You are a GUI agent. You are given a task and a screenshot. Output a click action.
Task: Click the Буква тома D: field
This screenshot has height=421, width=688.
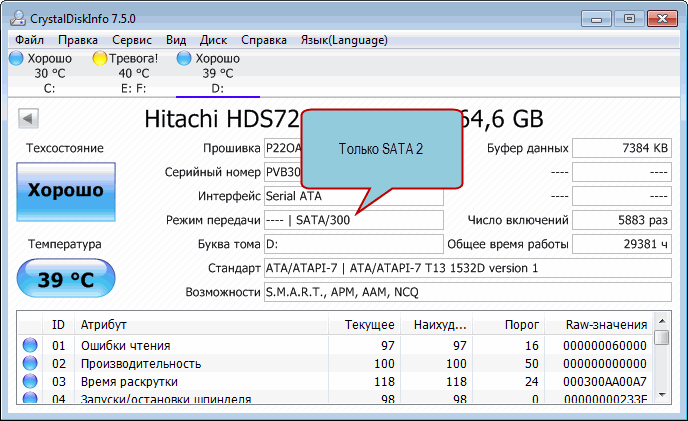point(354,244)
